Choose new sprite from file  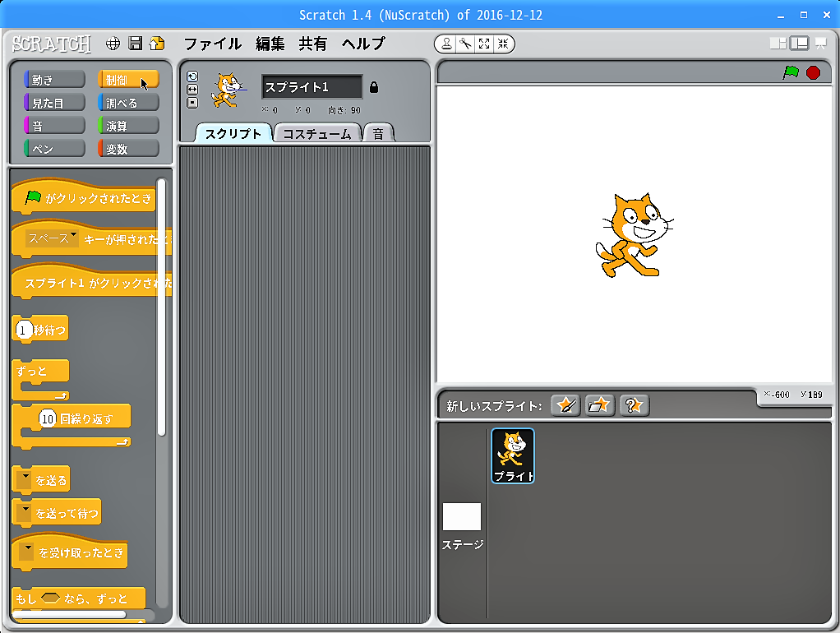[599, 405]
